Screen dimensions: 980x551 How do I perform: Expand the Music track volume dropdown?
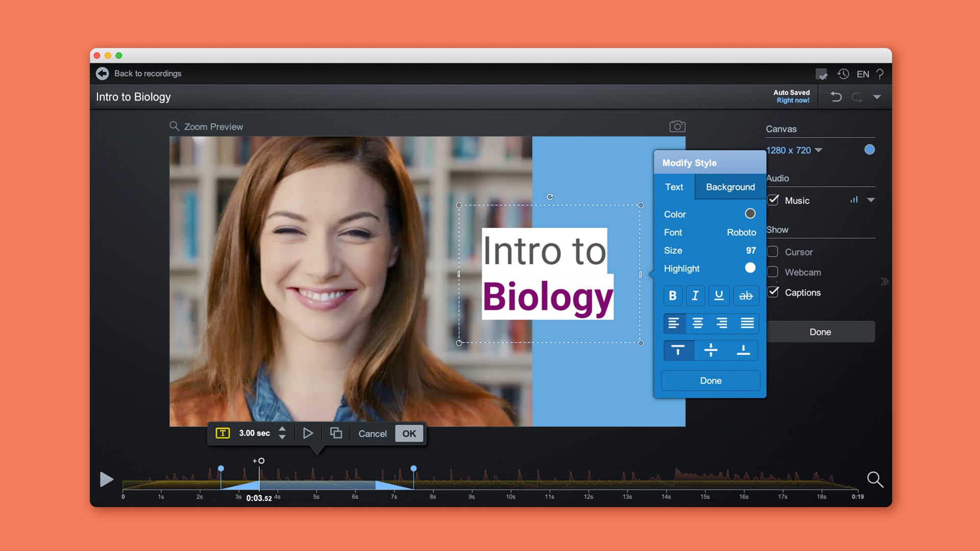(873, 201)
